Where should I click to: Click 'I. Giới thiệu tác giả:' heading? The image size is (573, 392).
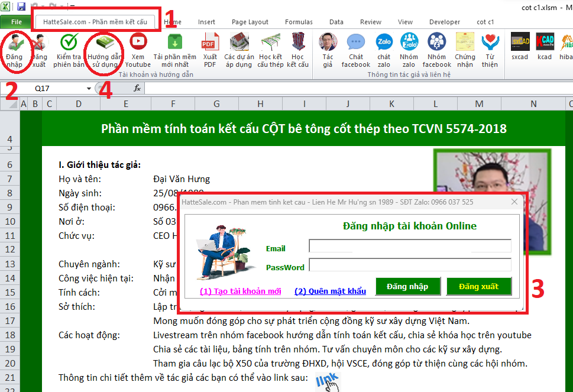point(100,165)
